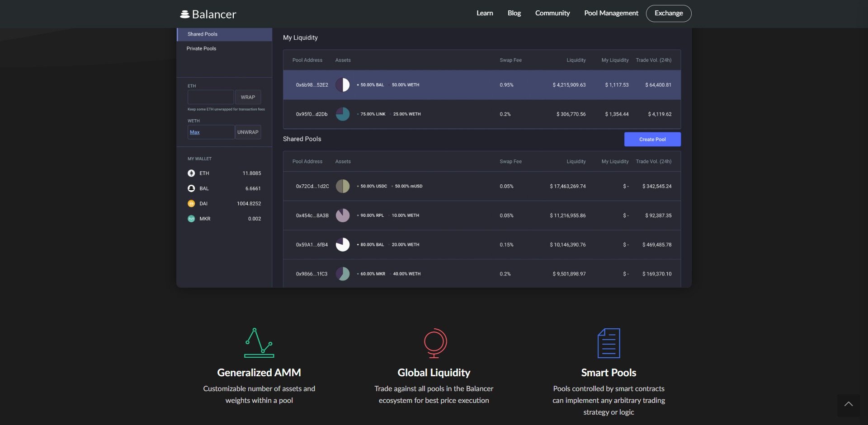
Task: Click the DAI wallet token icon
Action: pos(191,204)
